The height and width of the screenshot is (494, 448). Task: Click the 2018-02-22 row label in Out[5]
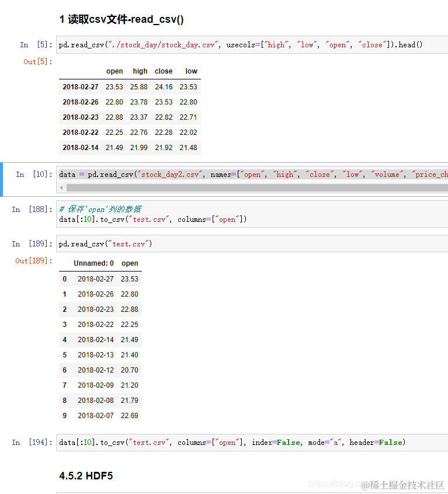click(x=81, y=133)
